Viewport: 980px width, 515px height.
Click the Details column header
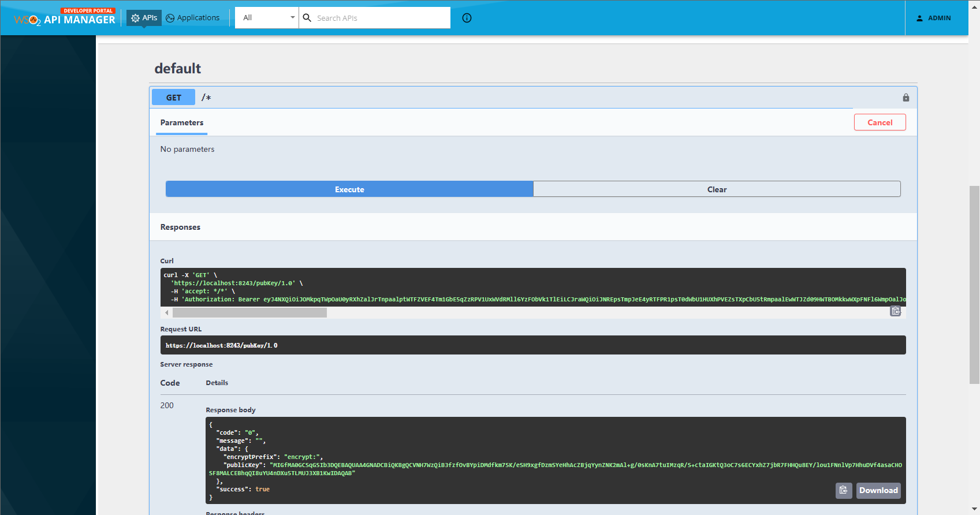pos(217,383)
